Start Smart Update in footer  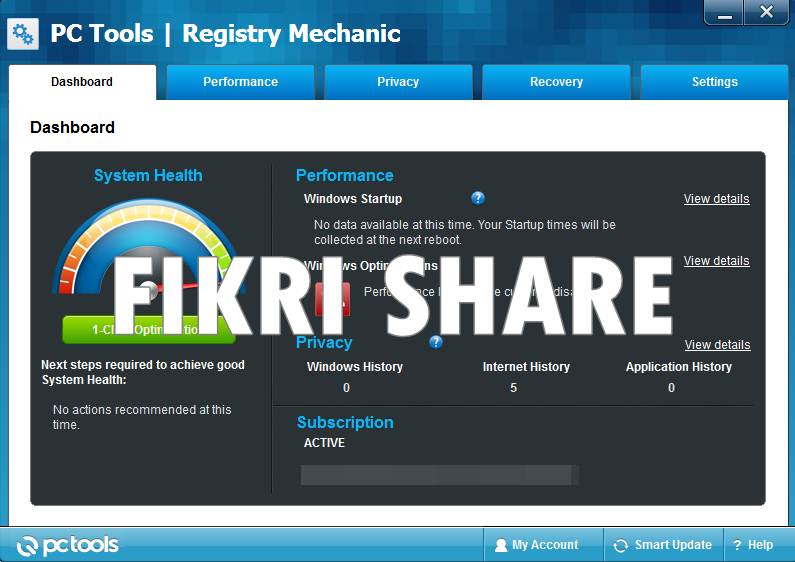[x=663, y=545]
